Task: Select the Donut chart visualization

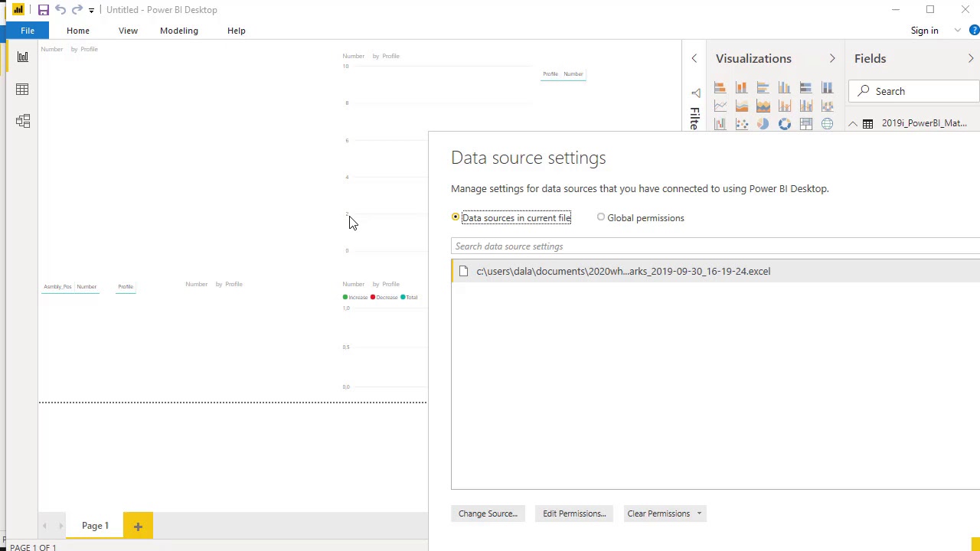Action: point(784,124)
